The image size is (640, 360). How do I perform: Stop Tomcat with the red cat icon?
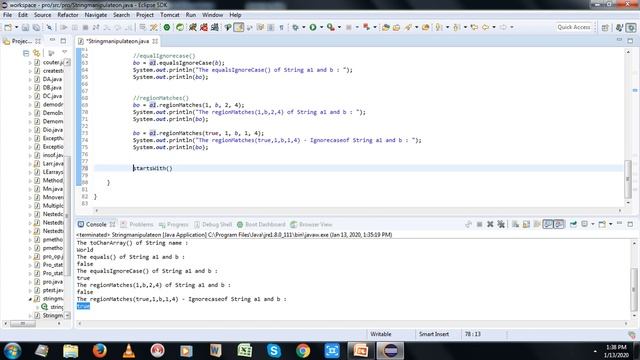204,27
